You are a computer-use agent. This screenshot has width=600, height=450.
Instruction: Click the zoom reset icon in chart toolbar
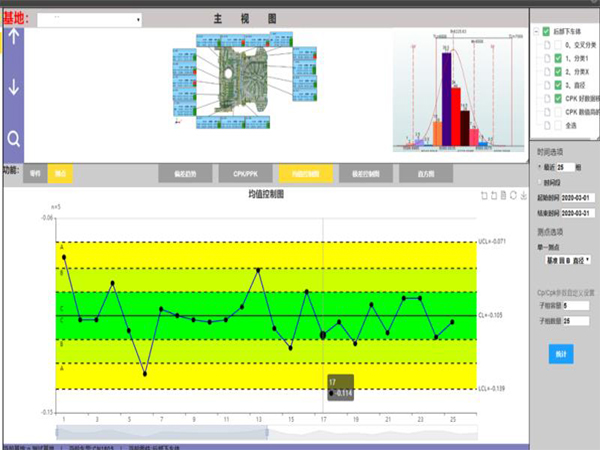tap(492, 195)
